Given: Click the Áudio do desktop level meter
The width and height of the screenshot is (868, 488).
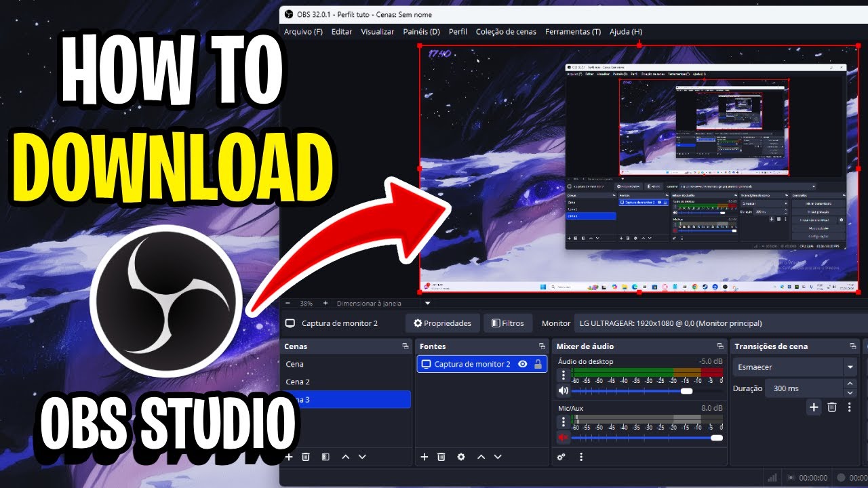Looking at the screenshot, I should [x=648, y=372].
